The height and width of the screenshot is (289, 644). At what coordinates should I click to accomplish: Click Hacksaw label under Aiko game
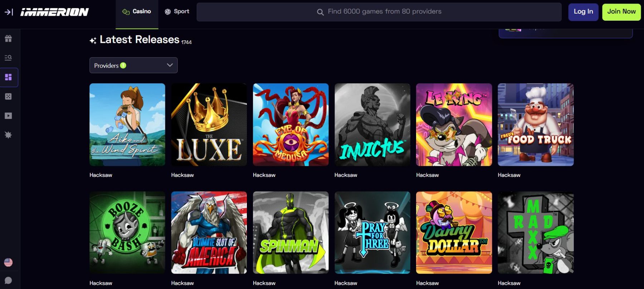coord(101,175)
